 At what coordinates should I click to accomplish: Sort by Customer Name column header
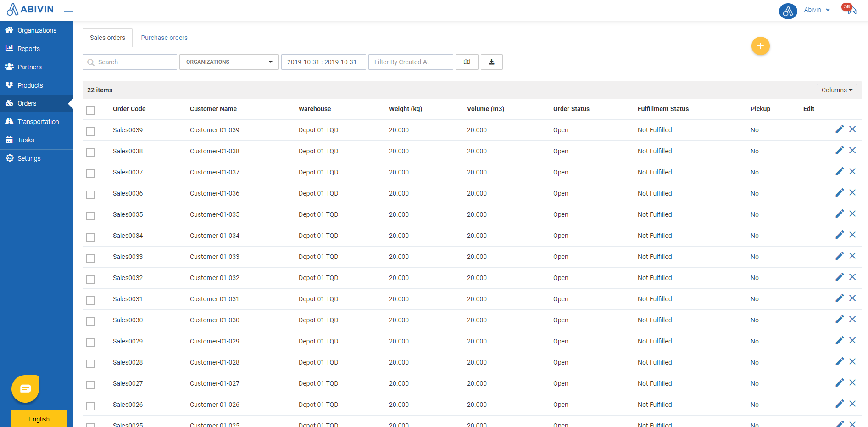tap(213, 109)
